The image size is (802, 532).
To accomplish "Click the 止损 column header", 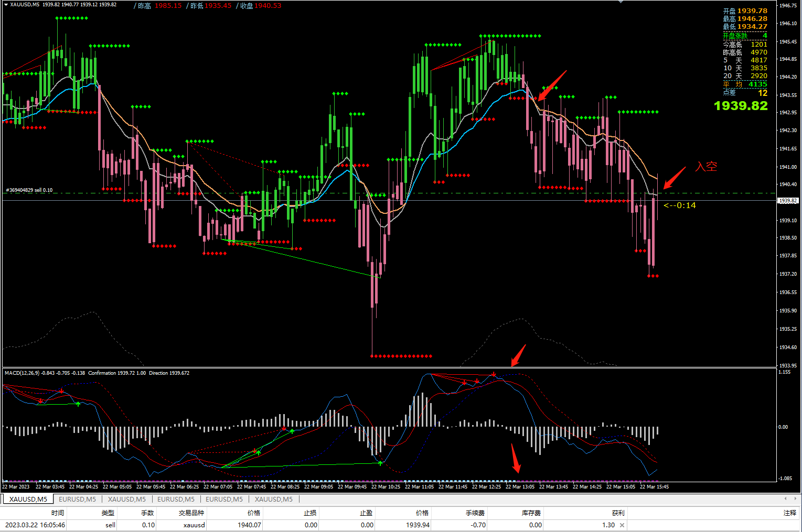I will click(x=310, y=513).
